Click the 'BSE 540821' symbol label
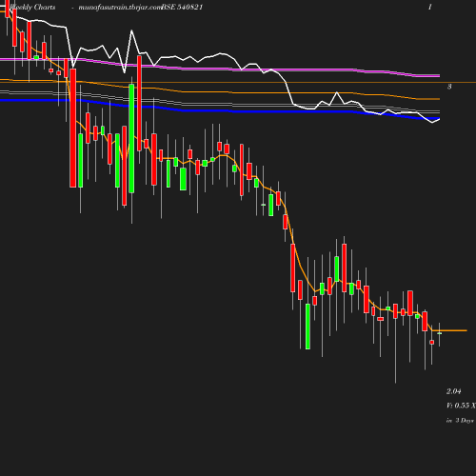Viewport: 476px width, 476px height. pyautogui.click(x=182, y=8)
